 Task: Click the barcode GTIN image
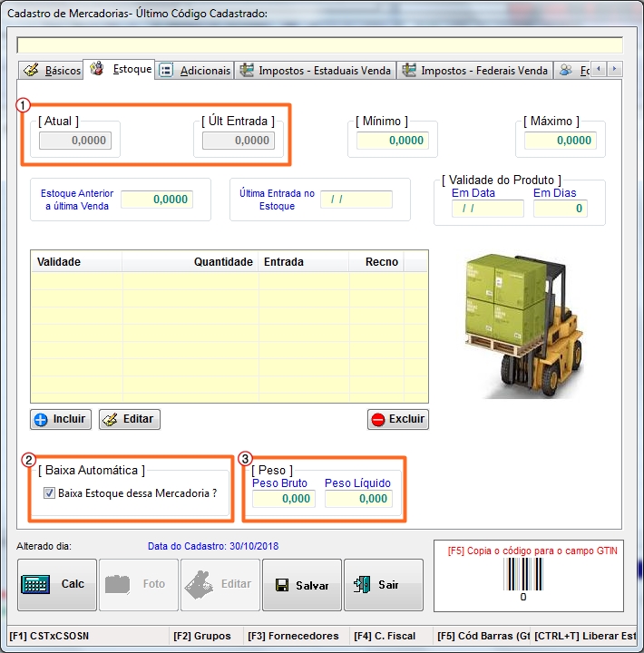[522, 576]
